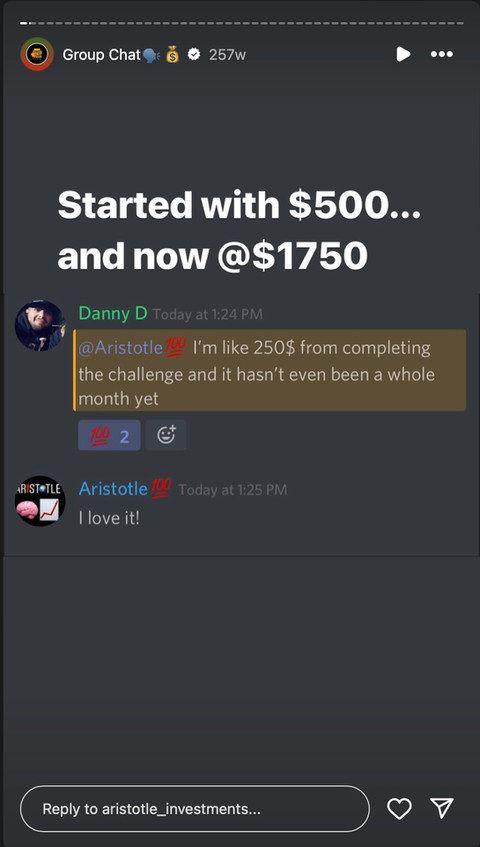Click the first story progress bar segment
The width and height of the screenshot is (480, 847).
pos(24,23)
